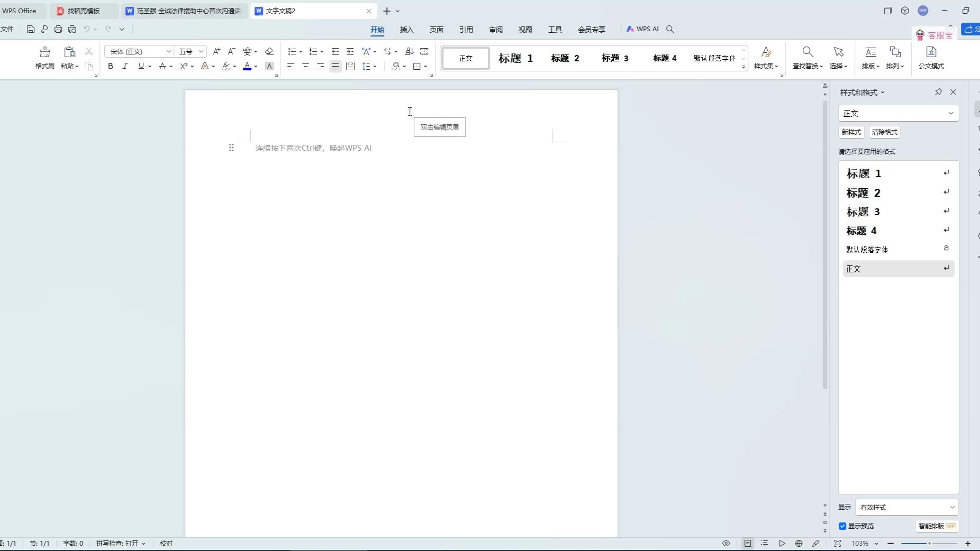980x551 pixels.
Task: Click the fit-page zoom icon in status bar
Action: (837, 543)
